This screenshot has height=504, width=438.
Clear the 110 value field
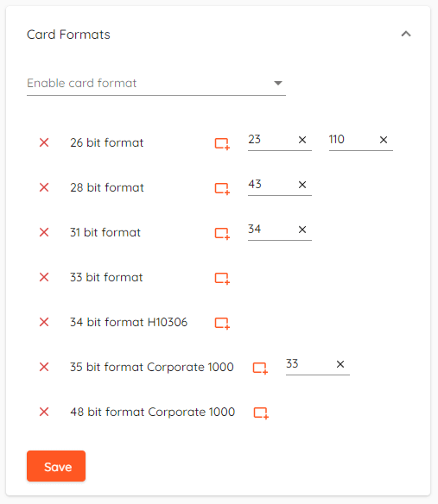[384, 140]
